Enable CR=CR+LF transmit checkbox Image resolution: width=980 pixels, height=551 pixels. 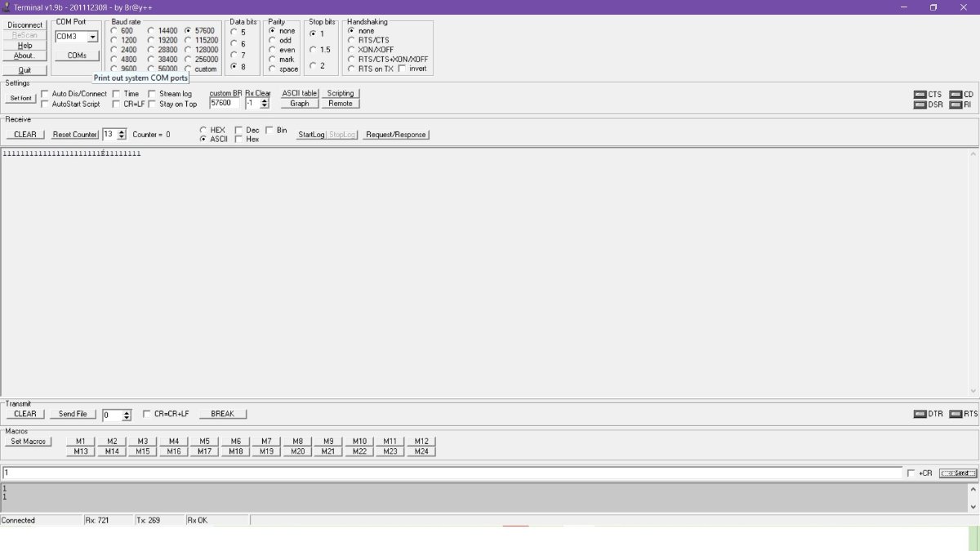pyautogui.click(x=147, y=414)
